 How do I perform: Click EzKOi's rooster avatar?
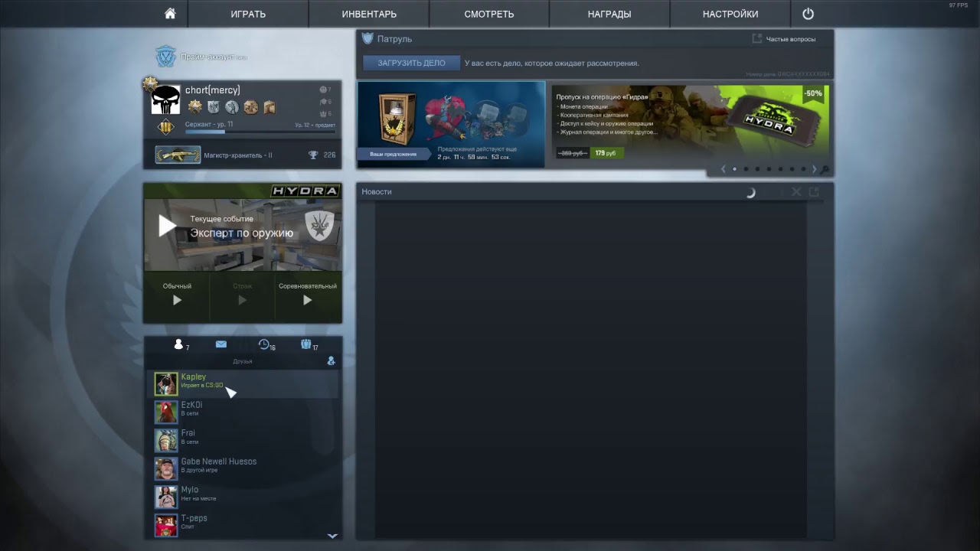click(x=166, y=412)
